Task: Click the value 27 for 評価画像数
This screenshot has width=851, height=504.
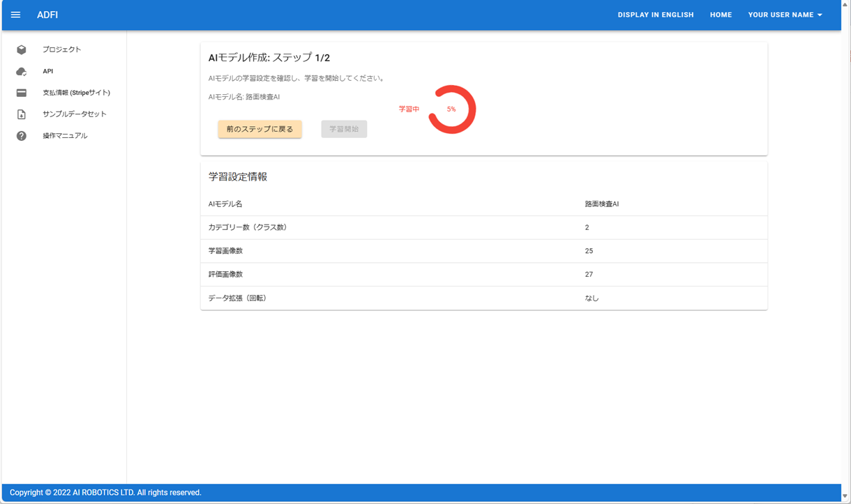Action: (x=589, y=275)
